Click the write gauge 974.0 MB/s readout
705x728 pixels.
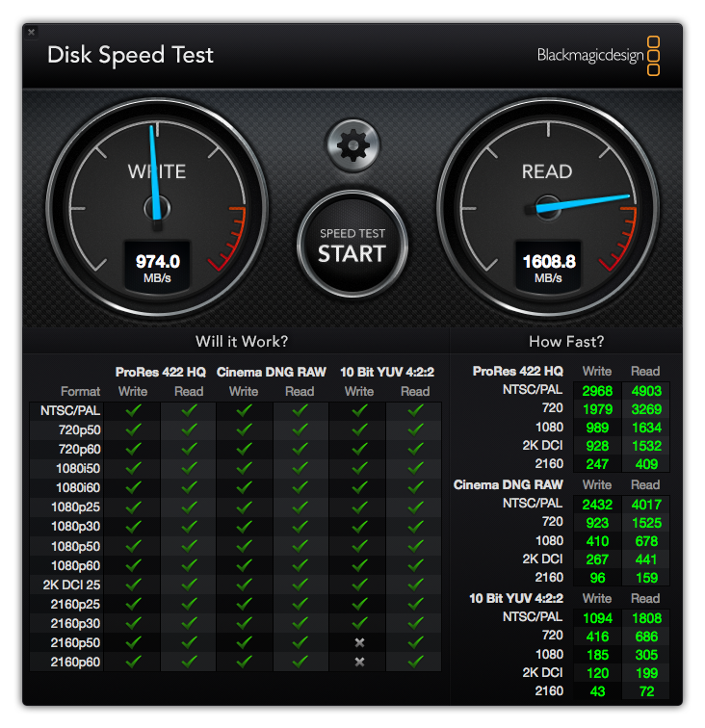tap(157, 268)
